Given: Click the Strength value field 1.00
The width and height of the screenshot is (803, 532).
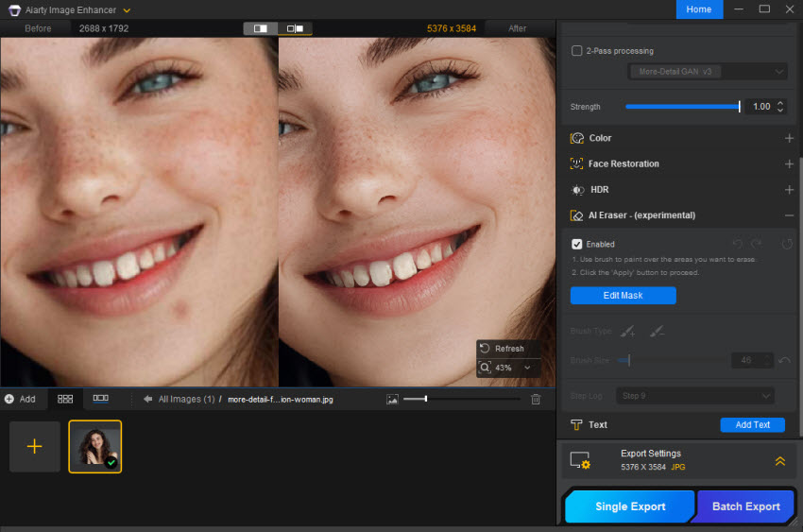Looking at the screenshot, I should point(761,107).
